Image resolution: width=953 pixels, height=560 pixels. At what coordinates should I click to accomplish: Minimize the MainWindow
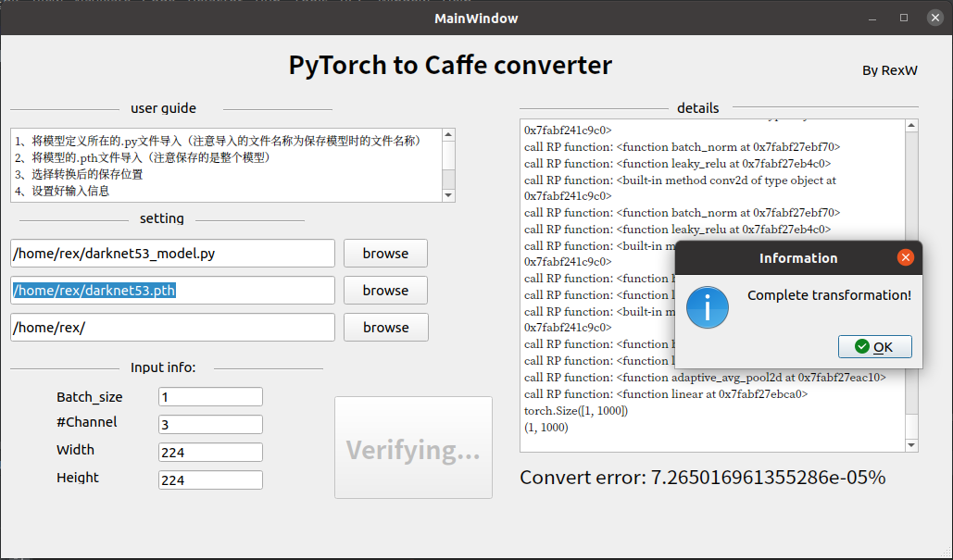872,19
